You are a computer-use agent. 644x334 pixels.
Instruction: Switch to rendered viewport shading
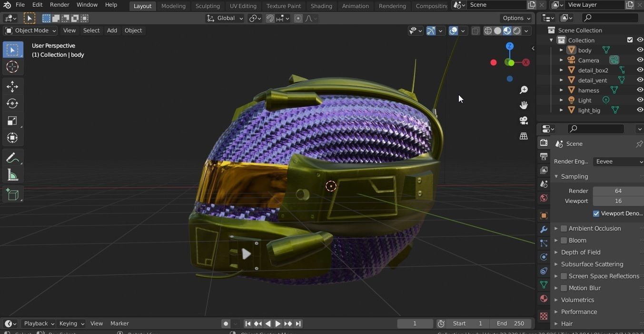[516, 30]
